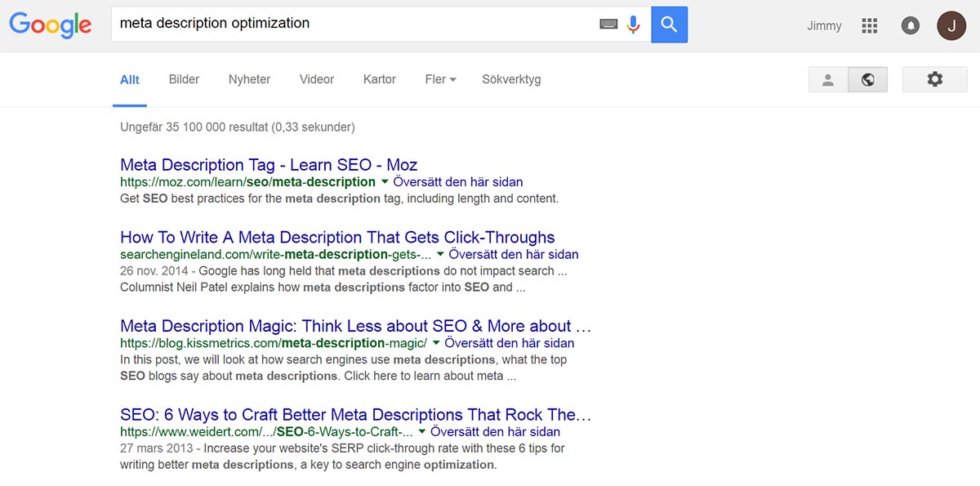Open 'Meta Description Tag - Learn SEO - Moz'
Viewport: 980px width, 486px height.
(x=269, y=165)
